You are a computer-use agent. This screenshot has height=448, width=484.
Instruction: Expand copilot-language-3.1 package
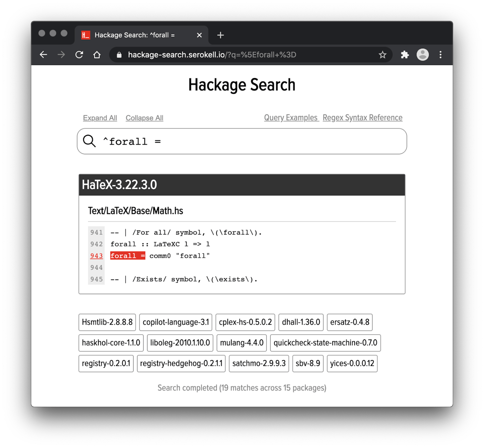tap(176, 322)
